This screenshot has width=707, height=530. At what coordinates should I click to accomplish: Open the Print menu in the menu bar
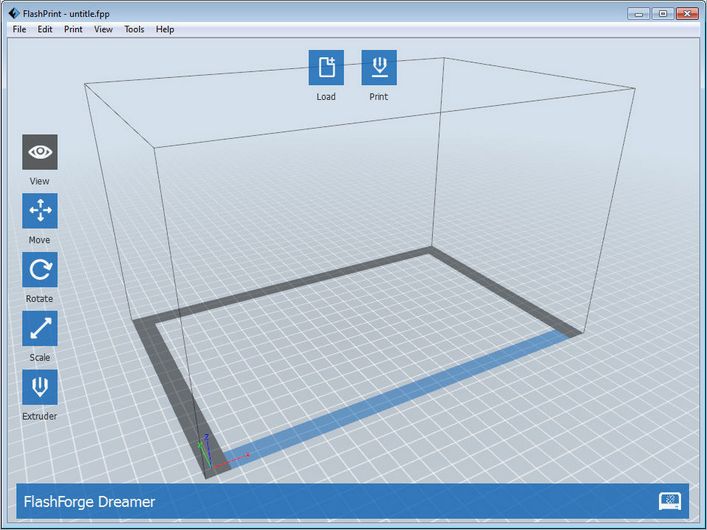point(73,29)
